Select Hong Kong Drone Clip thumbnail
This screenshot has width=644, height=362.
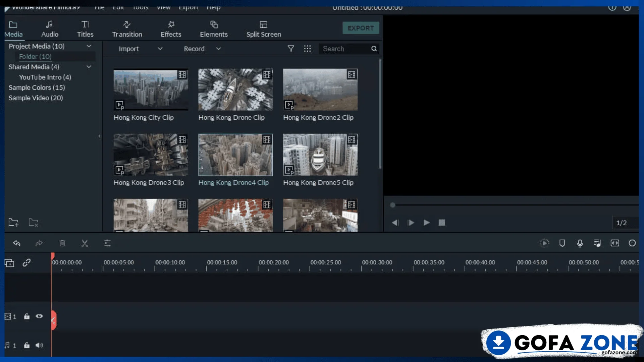point(235,89)
